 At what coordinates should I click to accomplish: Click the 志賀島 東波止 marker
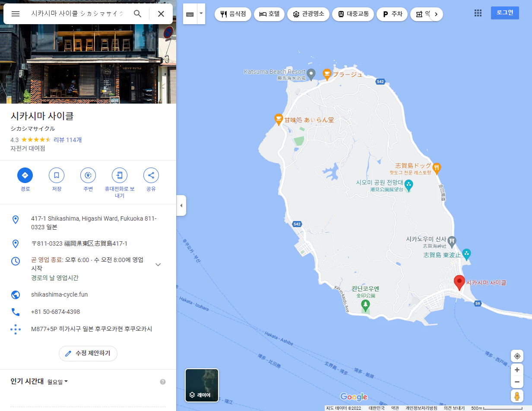tap(466, 254)
